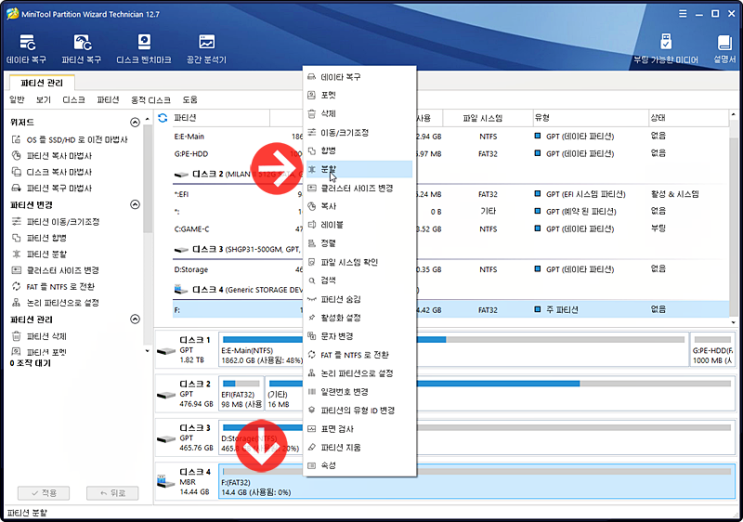This screenshot has width=743, height=522.
Task: Open the 파티션 복구 toolbar icon
Action: tap(82, 49)
